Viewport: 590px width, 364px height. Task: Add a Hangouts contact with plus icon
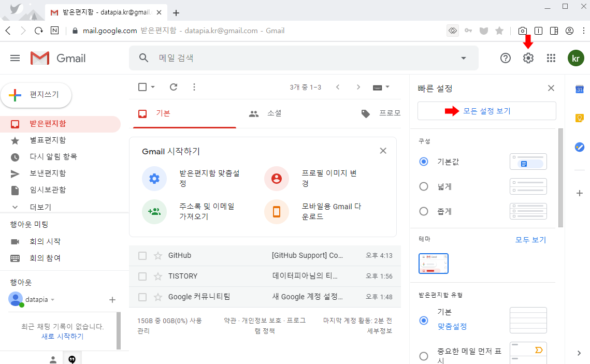[112, 300]
